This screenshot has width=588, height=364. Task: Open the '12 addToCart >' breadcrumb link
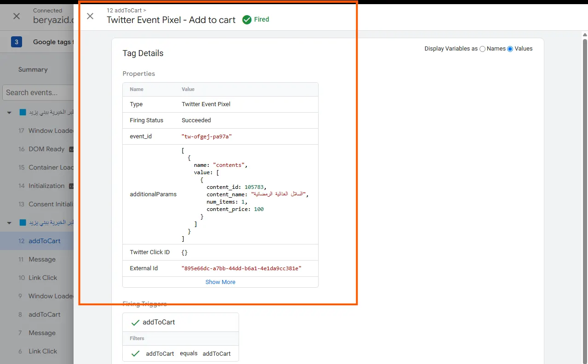click(126, 10)
